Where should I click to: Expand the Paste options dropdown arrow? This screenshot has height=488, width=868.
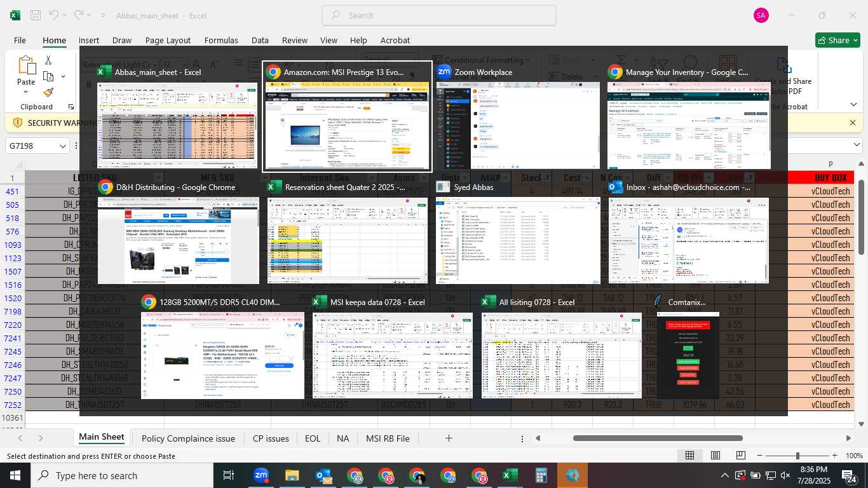tap(26, 92)
